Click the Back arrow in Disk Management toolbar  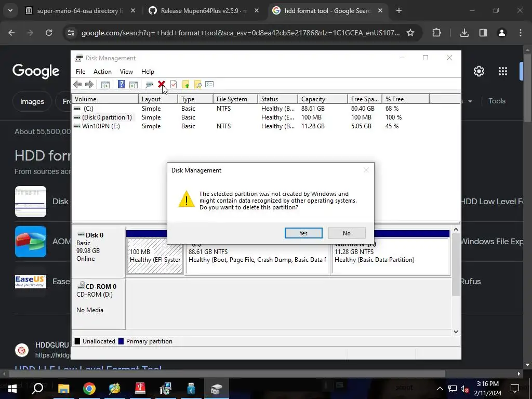[77, 85]
